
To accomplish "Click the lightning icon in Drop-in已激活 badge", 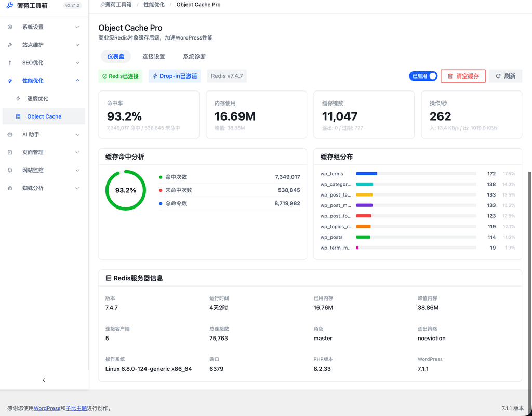I will click(155, 76).
